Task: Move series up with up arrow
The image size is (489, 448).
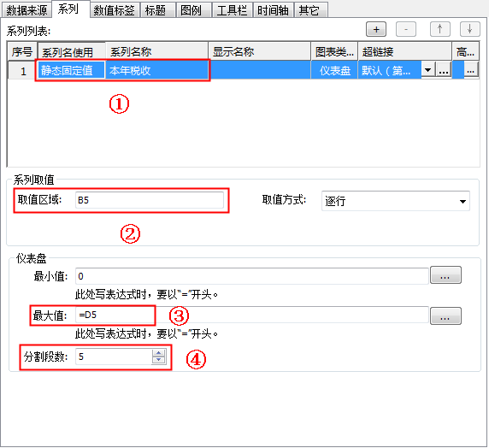Action: (x=439, y=29)
